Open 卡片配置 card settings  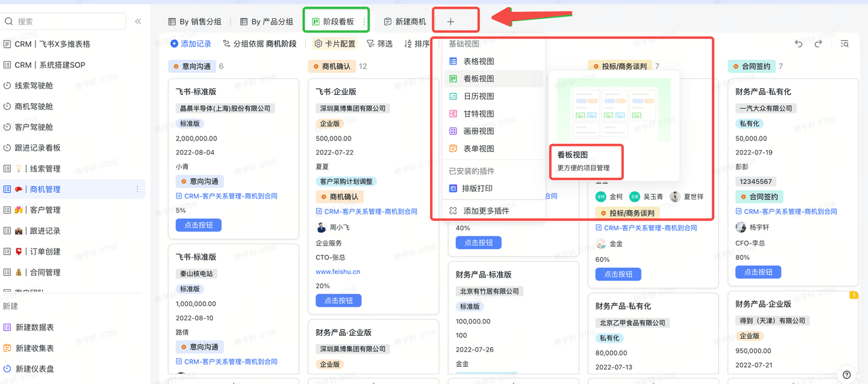click(335, 44)
